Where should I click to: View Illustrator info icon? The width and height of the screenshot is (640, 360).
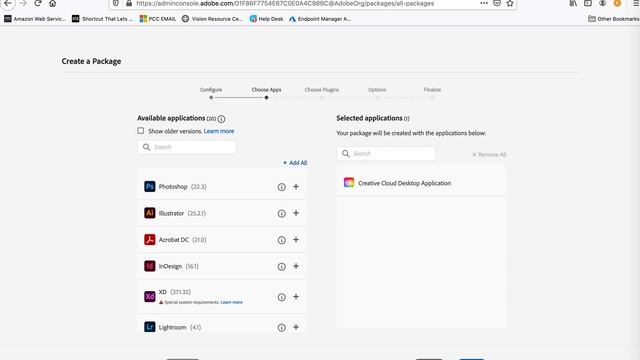click(282, 213)
